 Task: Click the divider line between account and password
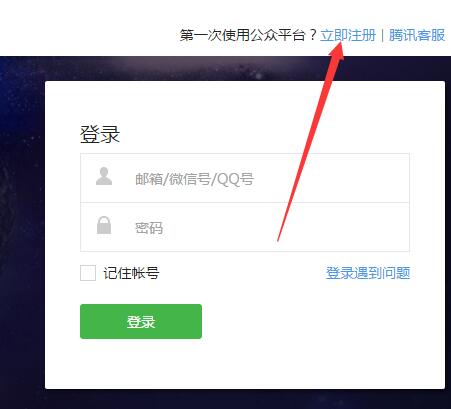pyautogui.click(x=245, y=202)
